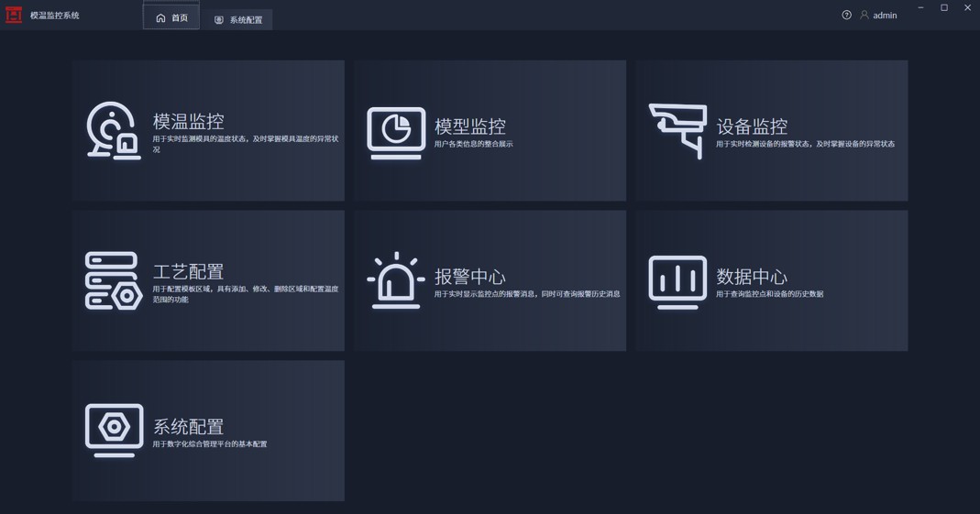Open the 报警中心 alarm siren icon
The height and width of the screenshot is (514, 980).
[396, 280]
